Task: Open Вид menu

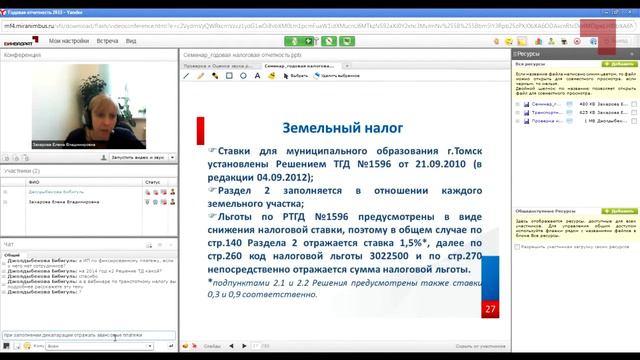Action: (131, 41)
